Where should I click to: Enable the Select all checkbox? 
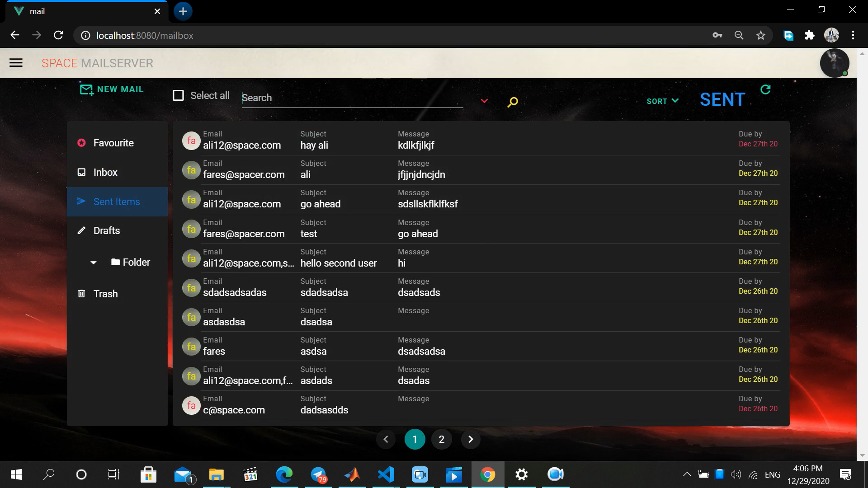click(179, 95)
